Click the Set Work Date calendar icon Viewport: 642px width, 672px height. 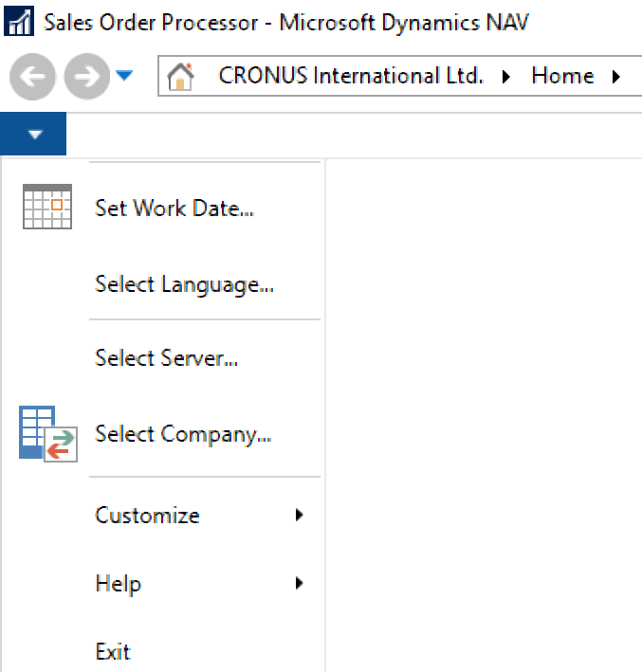coord(47,207)
